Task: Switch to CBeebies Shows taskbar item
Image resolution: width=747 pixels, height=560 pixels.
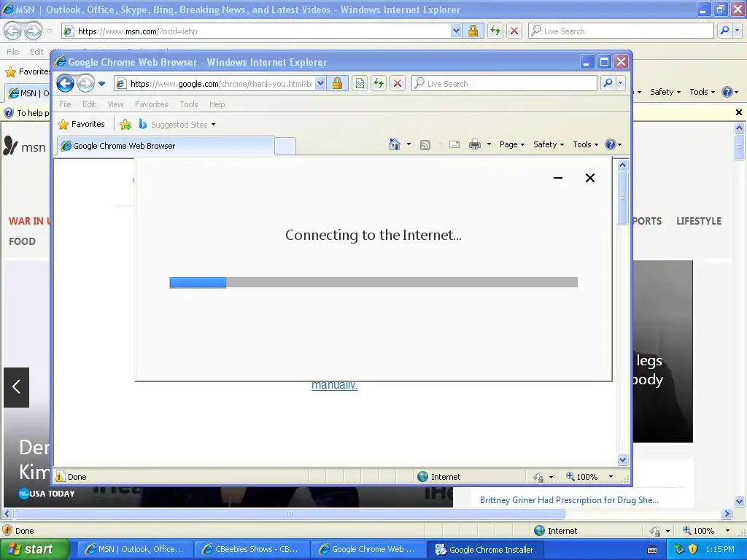Action: 251,550
